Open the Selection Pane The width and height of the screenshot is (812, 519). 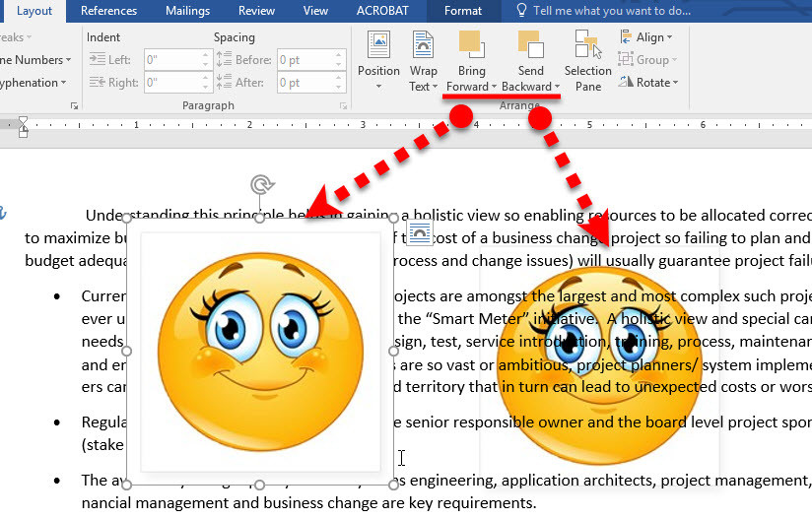[x=587, y=60]
